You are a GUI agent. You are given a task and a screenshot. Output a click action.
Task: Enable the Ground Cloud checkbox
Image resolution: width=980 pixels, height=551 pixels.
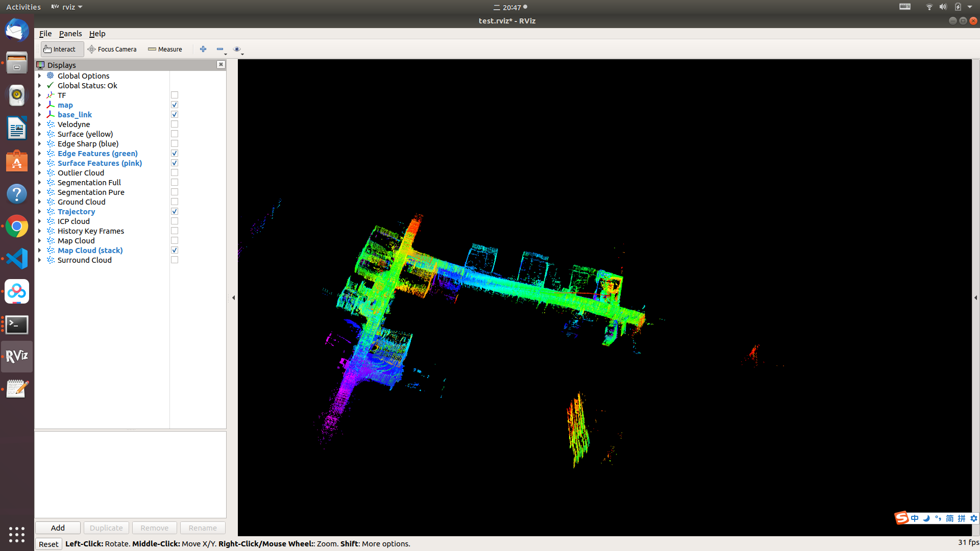(175, 202)
